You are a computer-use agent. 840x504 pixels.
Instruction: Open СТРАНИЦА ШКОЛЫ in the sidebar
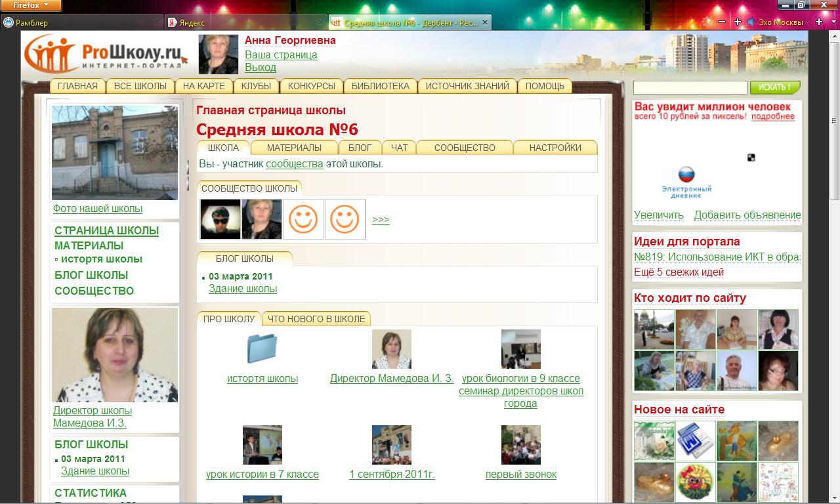coord(107,230)
